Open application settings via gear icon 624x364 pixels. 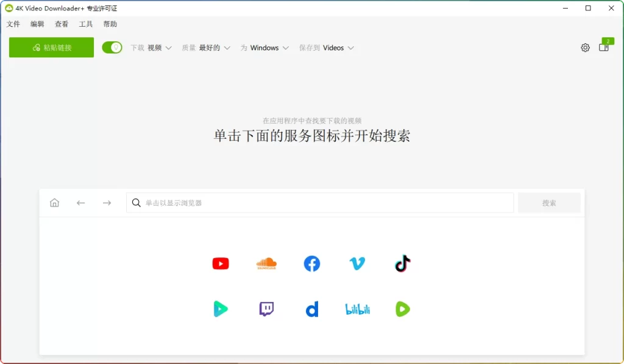[x=585, y=47]
